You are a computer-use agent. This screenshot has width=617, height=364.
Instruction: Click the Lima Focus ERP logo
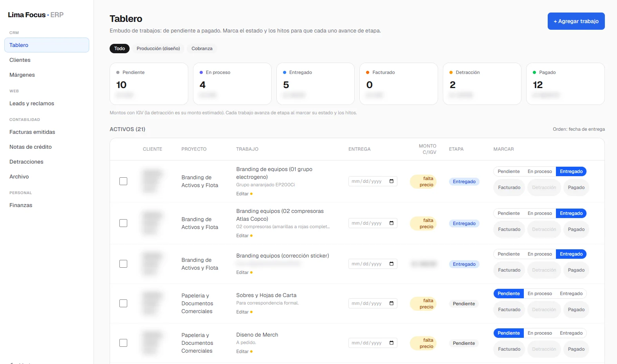pos(36,15)
